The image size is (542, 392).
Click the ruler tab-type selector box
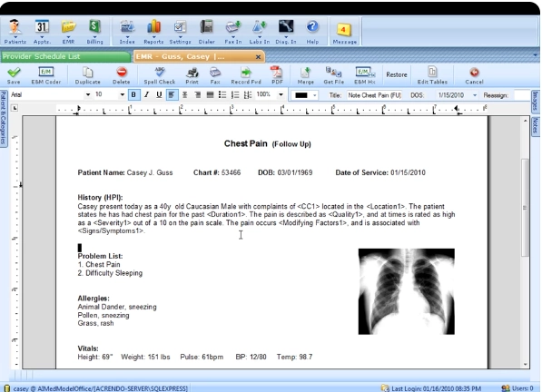15,108
